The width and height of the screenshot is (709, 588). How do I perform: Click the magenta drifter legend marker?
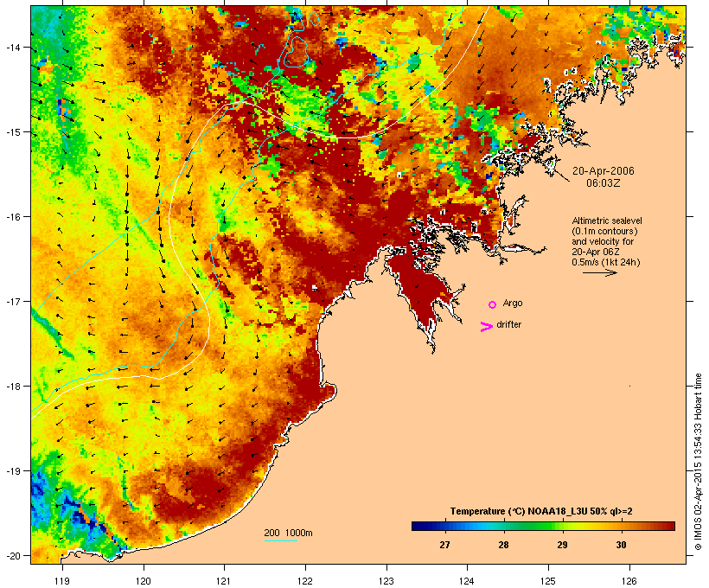point(486,327)
